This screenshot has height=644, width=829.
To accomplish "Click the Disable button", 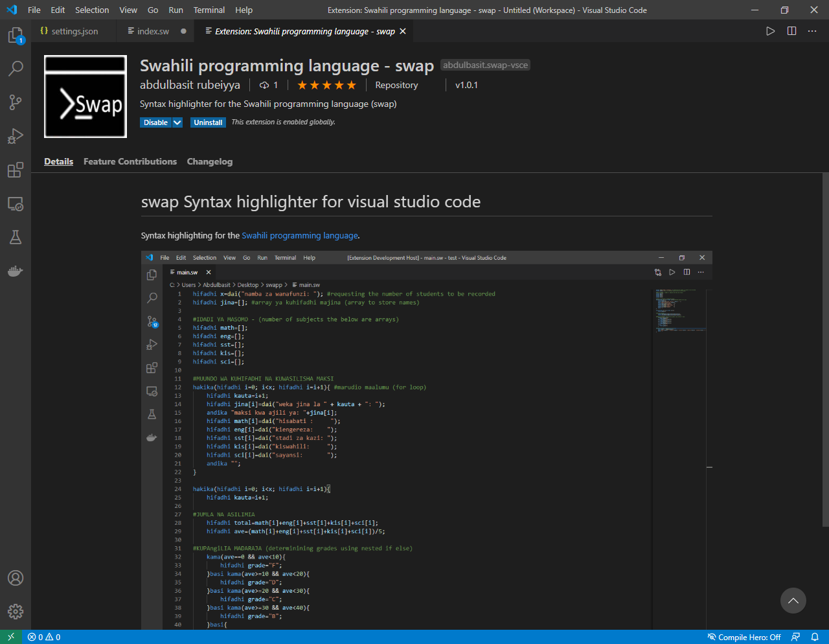I will (x=155, y=122).
